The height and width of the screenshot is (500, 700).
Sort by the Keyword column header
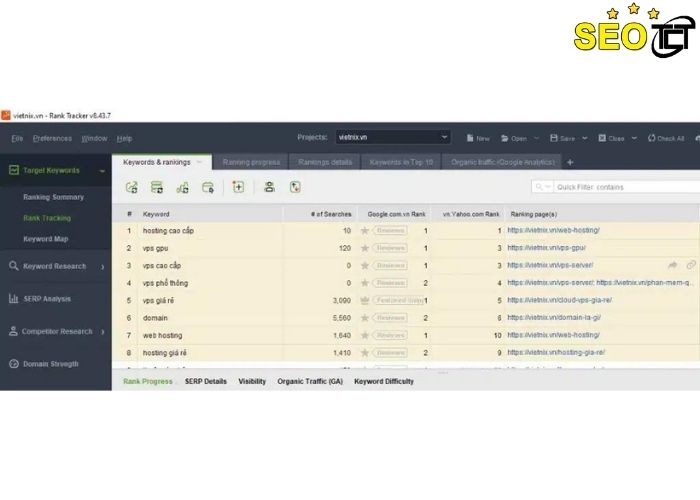coord(211,214)
